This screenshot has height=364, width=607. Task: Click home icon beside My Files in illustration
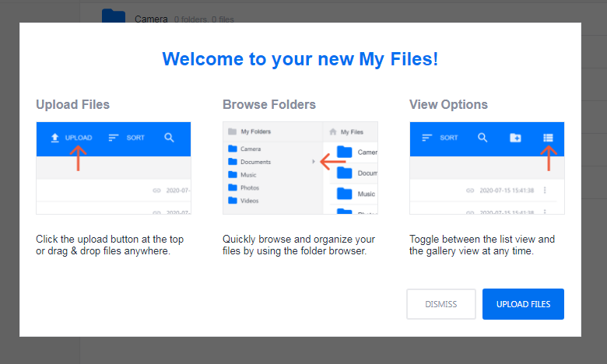point(333,132)
